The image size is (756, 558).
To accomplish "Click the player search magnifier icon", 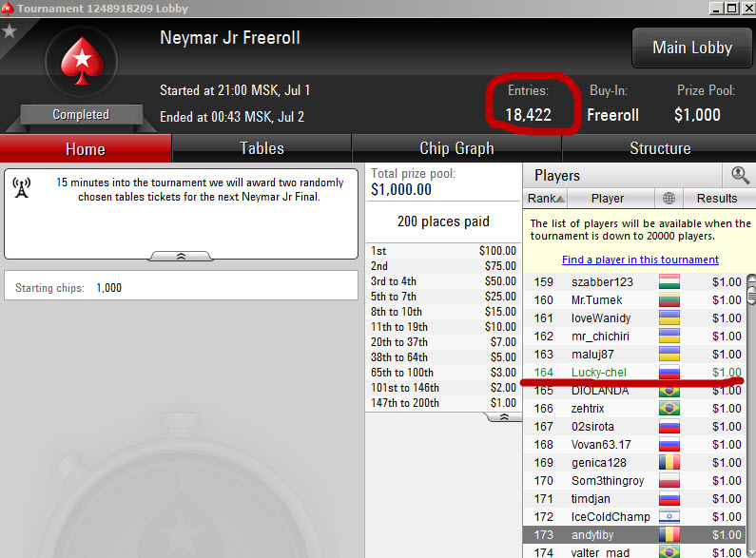I will click(740, 176).
